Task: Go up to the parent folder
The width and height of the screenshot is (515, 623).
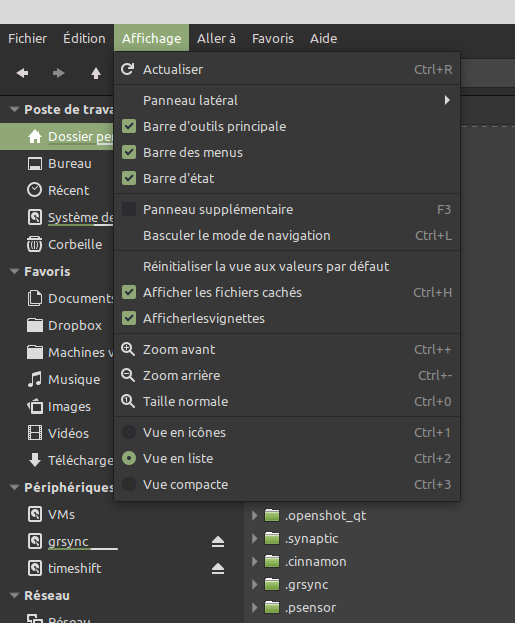Action: click(96, 73)
